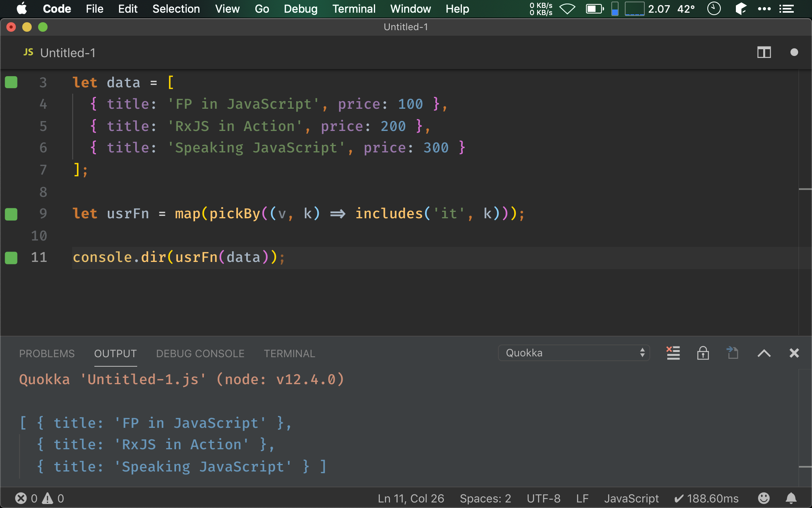Image resolution: width=812 pixels, height=508 pixels.
Task: Switch to the TERMINAL tab
Action: 289,354
